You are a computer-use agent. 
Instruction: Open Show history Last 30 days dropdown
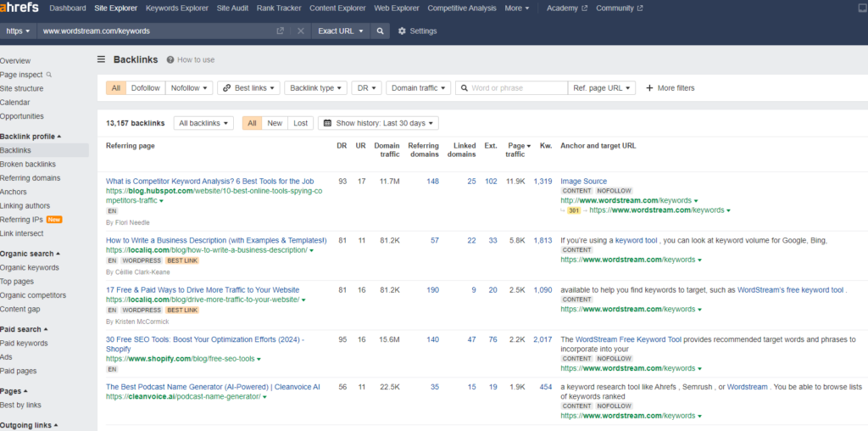coord(378,123)
